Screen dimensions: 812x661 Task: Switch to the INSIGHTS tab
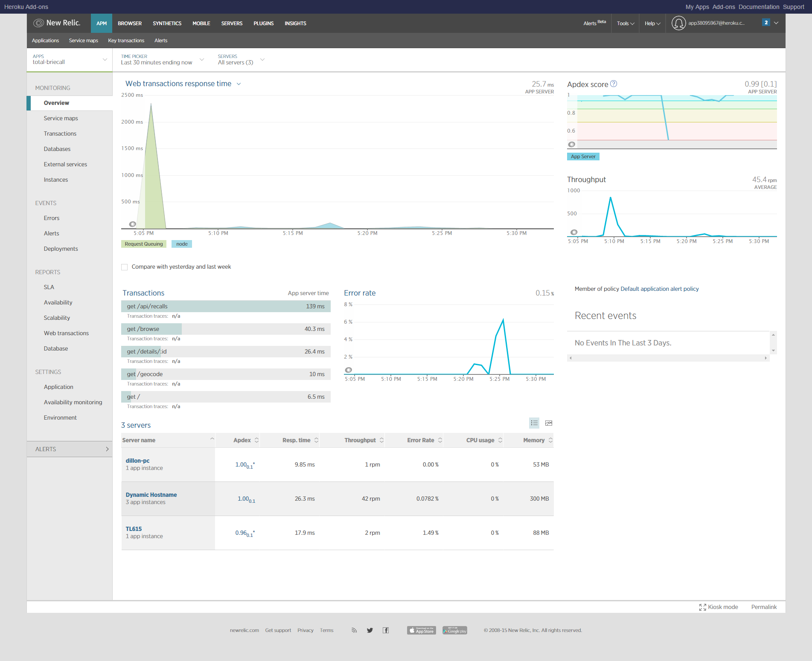click(295, 23)
